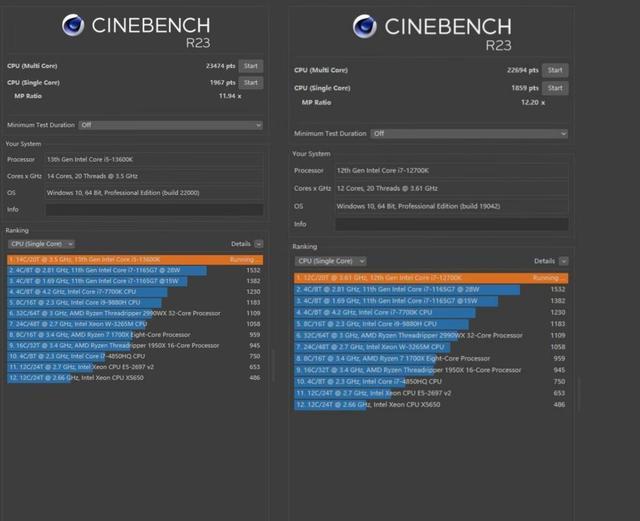Image resolution: width=640 pixels, height=521 pixels.
Task: Select Core i9-9880H row in left window
Action: (x=135, y=303)
